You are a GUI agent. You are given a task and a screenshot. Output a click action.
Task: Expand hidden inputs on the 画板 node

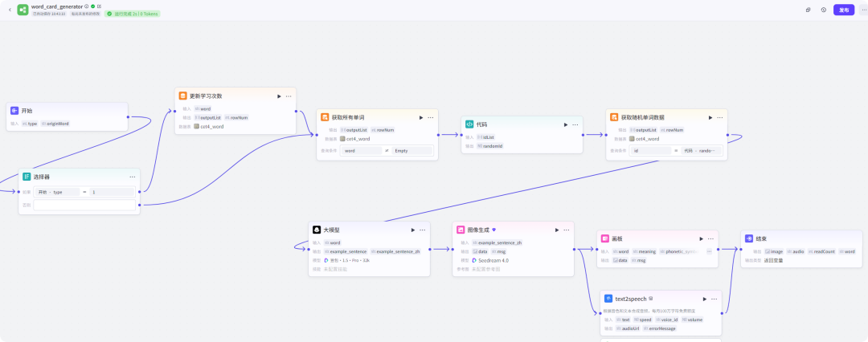click(x=708, y=251)
